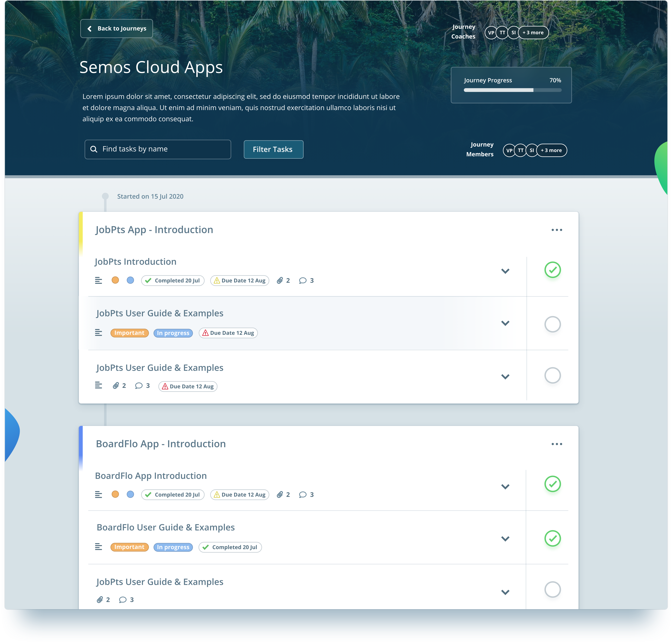Open the JobPts Introduction task title

136,261
